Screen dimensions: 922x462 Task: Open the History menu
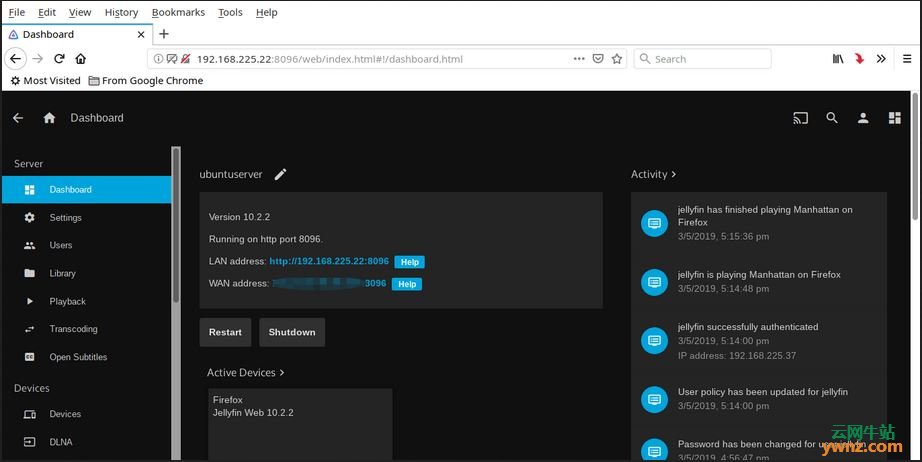(121, 12)
